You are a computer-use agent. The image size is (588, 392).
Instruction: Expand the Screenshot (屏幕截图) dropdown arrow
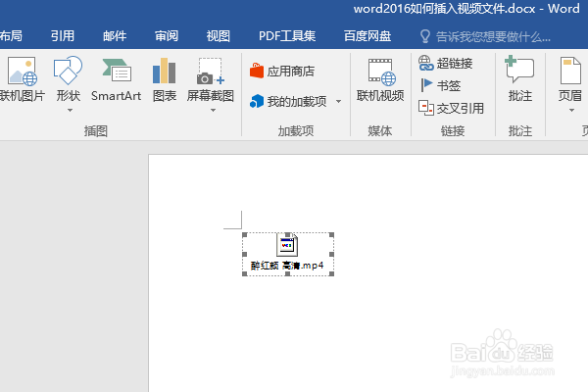(213, 111)
